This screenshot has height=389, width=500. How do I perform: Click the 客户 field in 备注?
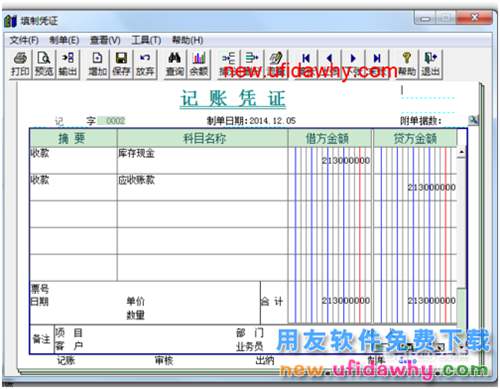coord(69,346)
